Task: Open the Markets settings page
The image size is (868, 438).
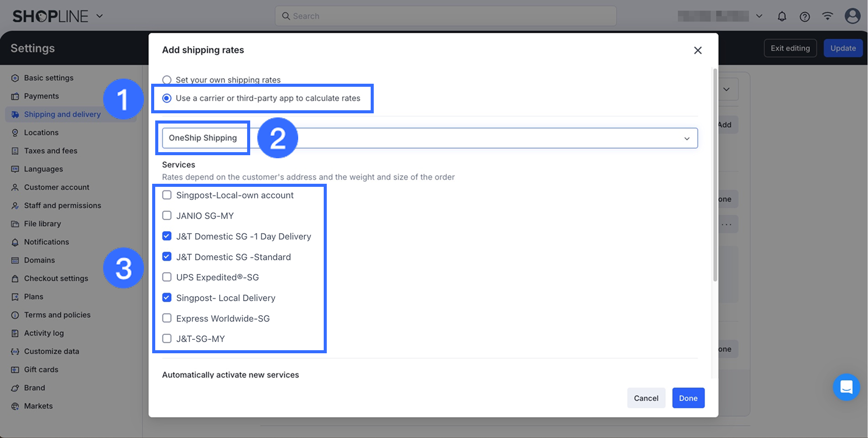Action: point(38,406)
